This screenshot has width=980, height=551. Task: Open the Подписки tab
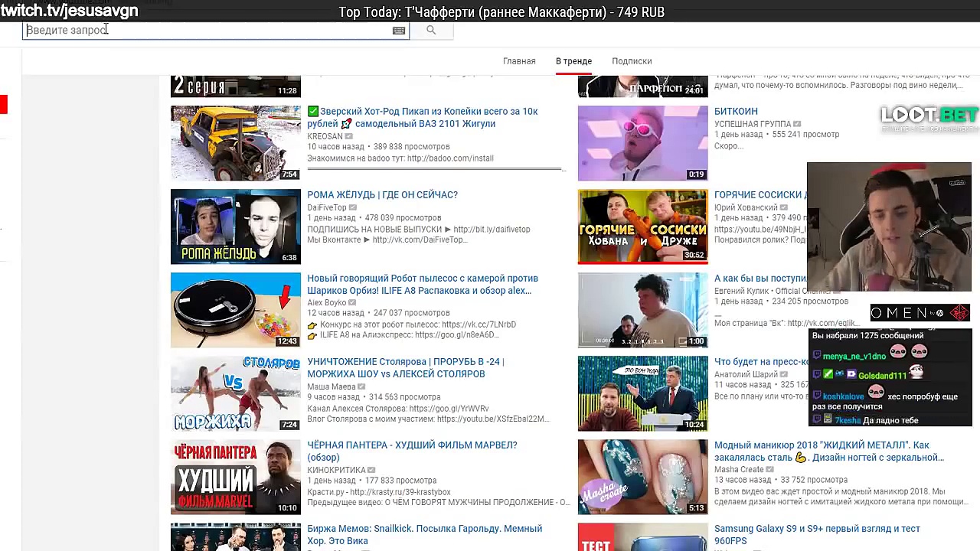click(632, 61)
